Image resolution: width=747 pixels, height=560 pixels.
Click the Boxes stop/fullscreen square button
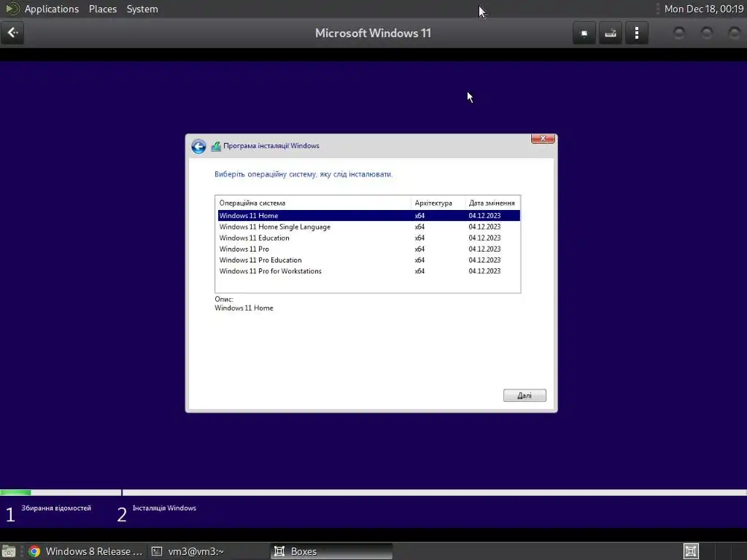click(584, 33)
